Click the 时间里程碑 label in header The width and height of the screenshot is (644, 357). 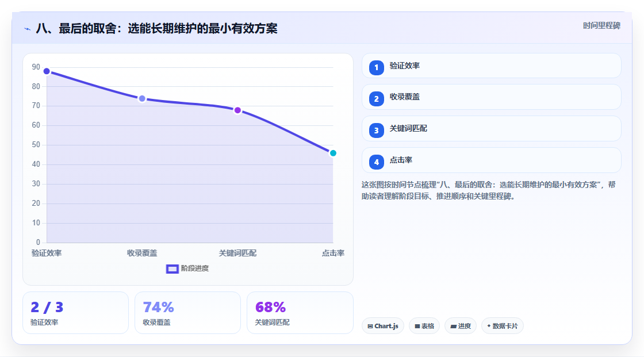[x=601, y=25]
